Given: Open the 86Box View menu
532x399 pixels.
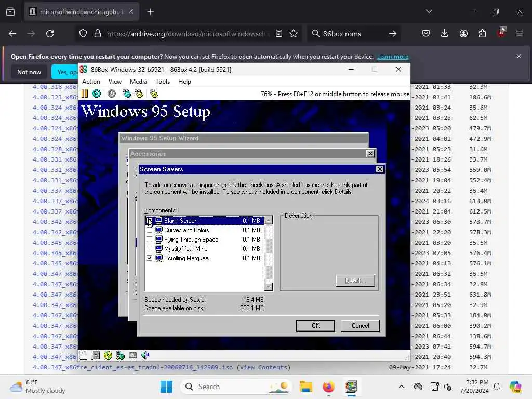Looking at the screenshot, I should (x=115, y=82).
